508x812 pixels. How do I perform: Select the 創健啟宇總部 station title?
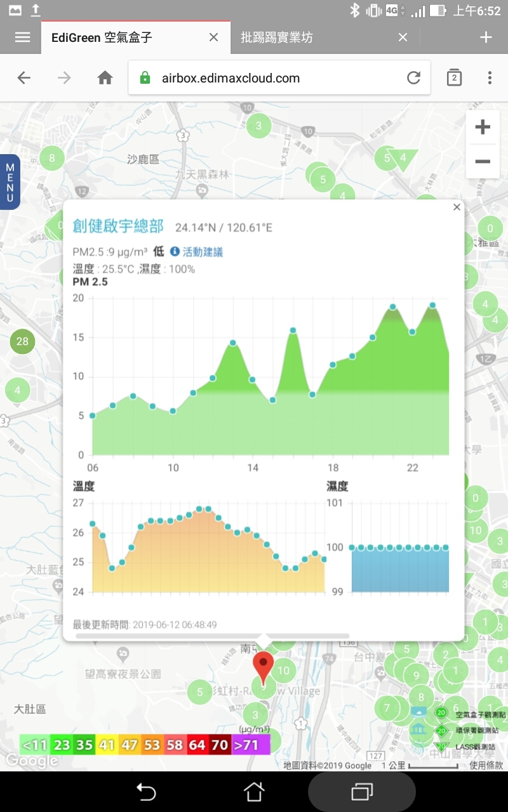(x=118, y=226)
